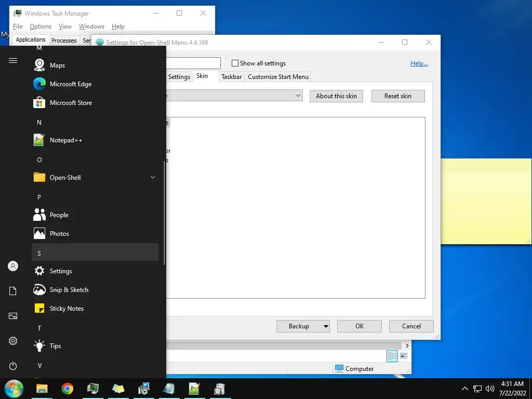Click the user account icon in Start sidebar

tap(13, 266)
